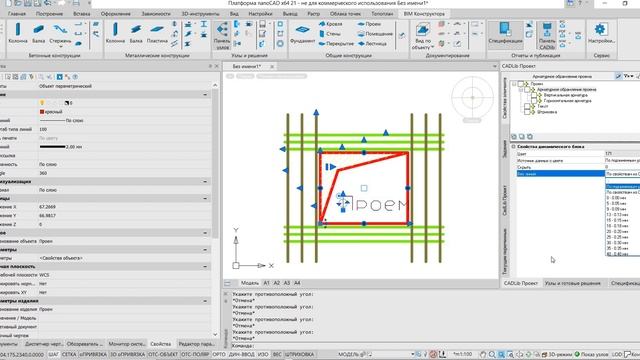
Task: Open the Настройки gear settings
Action: coord(600,33)
